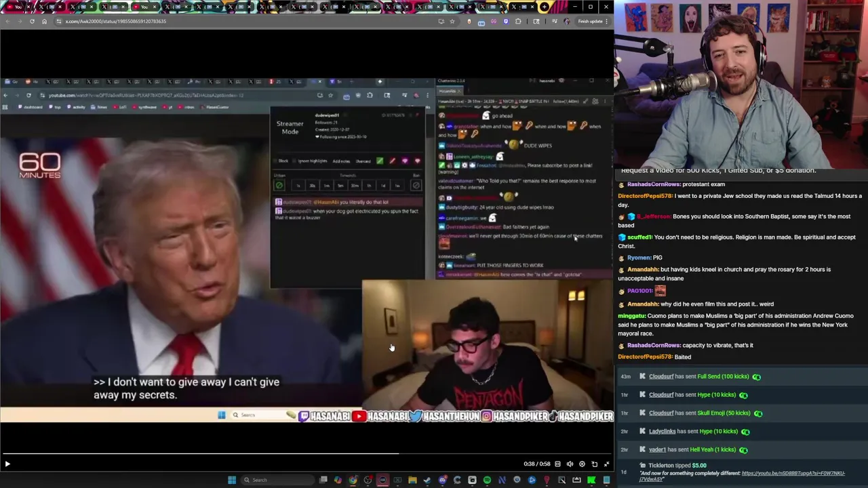Image resolution: width=868 pixels, height=488 pixels.
Task: Click chat username scuffed1
Action: [639, 237]
